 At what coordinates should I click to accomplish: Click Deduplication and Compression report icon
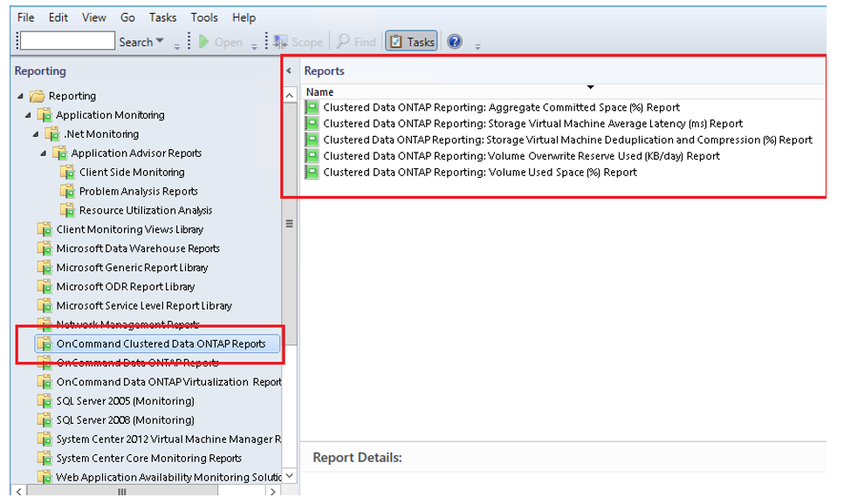[312, 140]
